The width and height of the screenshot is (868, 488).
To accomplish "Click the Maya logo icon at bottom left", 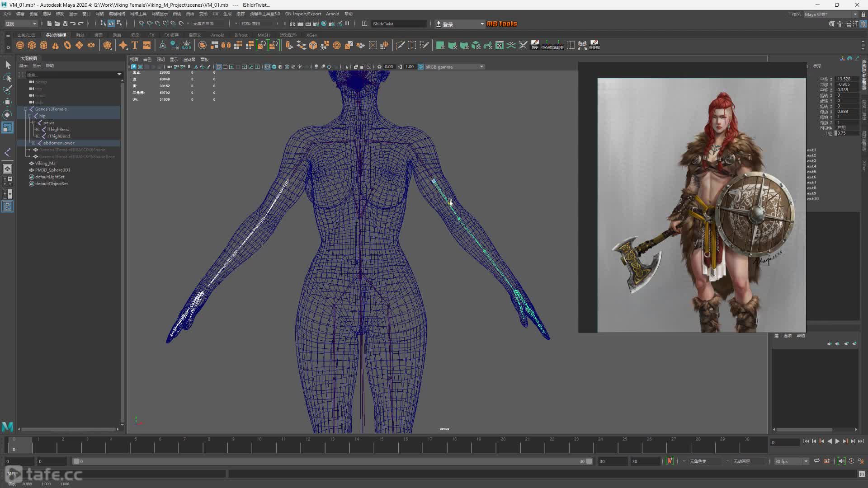I will point(8,426).
